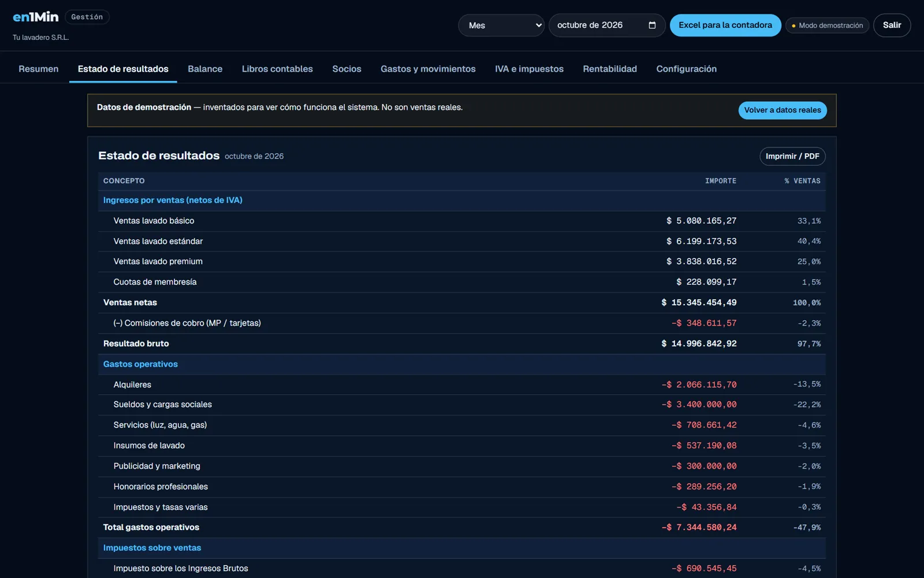The image size is (924, 578).
Task: Select the Ventas lavado básico row label
Action: pos(154,221)
